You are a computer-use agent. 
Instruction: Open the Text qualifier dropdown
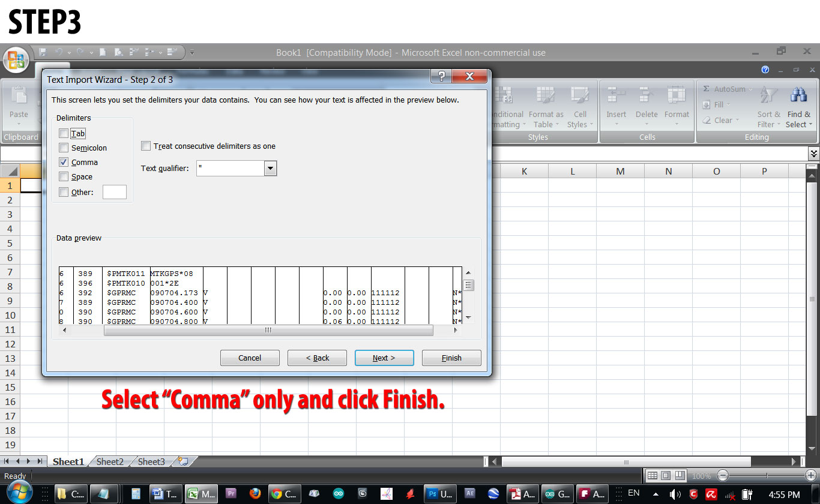(270, 168)
